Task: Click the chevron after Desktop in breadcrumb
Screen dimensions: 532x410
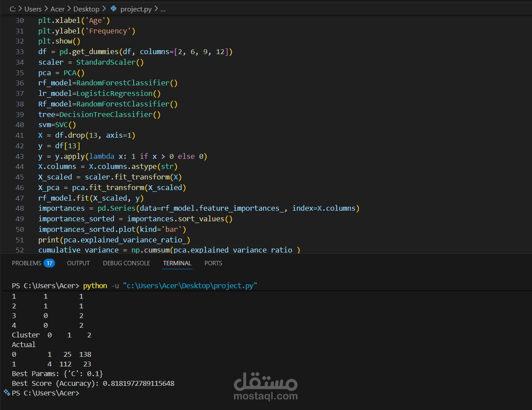Action: pyautogui.click(x=104, y=9)
